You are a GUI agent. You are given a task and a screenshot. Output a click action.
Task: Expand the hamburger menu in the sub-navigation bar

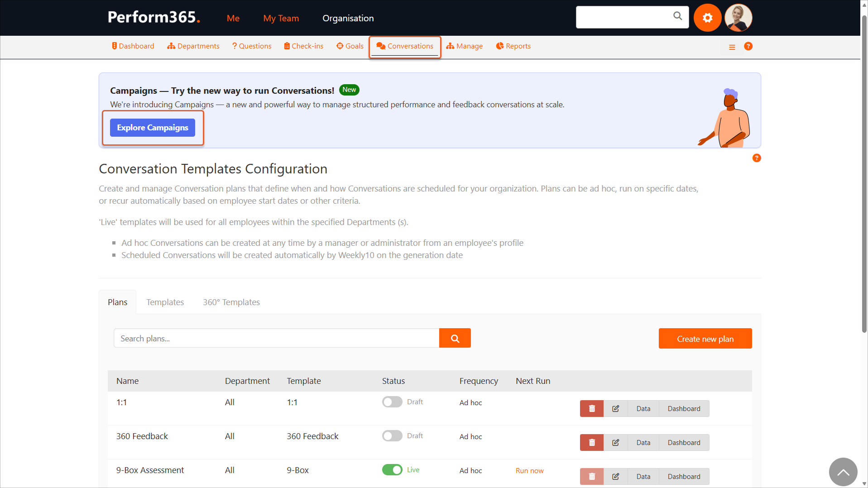(x=732, y=47)
